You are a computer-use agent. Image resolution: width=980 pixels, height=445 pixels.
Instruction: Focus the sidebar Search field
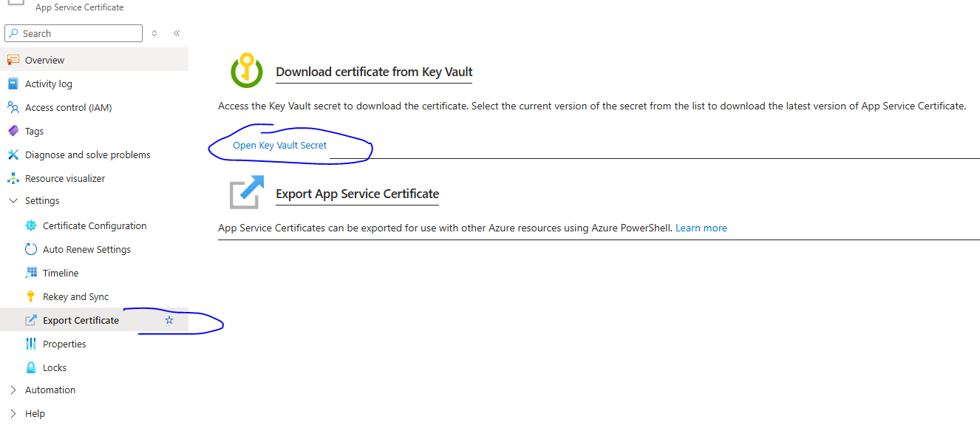pyautogui.click(x=73, y=33)
